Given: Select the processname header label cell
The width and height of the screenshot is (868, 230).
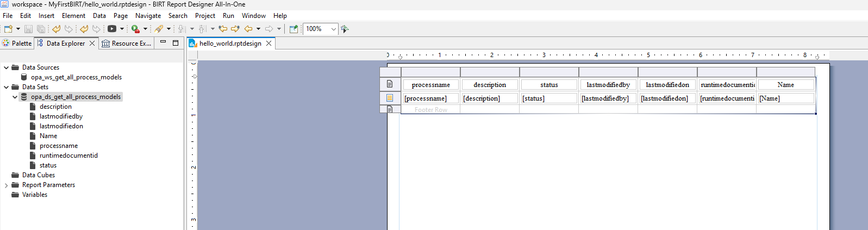Looking at the screenshot, I should tap(431, 84).
